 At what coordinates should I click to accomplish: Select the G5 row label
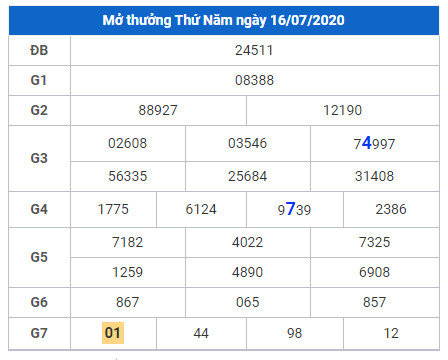click(x=39, y=257)
